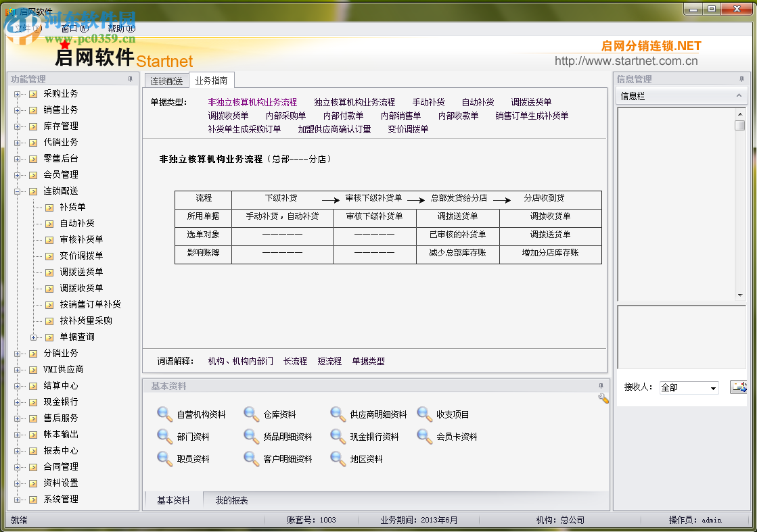The width and height of the screenshot is (757, 532).
Task: Click the pin icon on 功能管理 panel
Action: (x=130, y=79)
